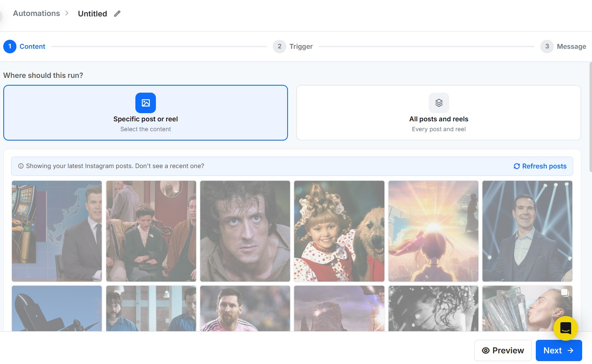Image resolution: width=592 pixels, height=364 pixels.
Task: Select the black-and-white curly hair post
Action: click(x=433, y=308)
